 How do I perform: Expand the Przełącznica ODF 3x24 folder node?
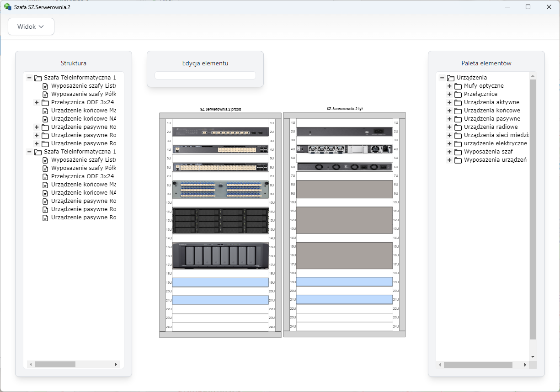(x=37, y=102)
